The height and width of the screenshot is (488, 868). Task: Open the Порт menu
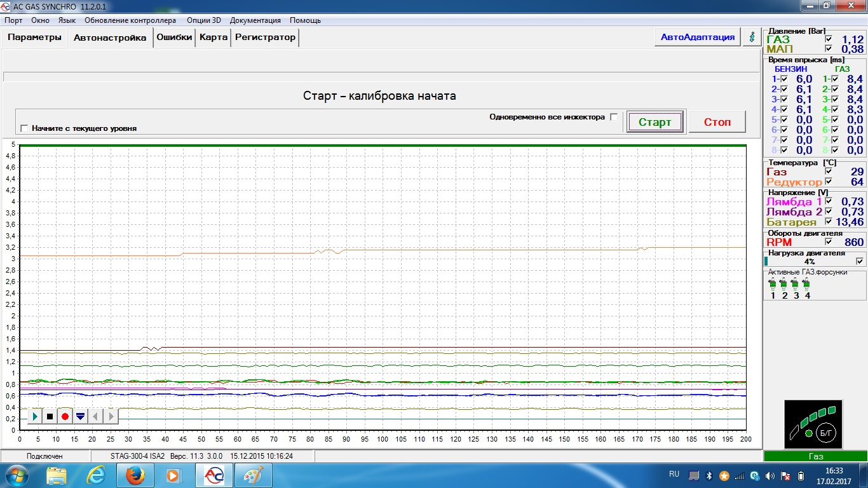[13, 20]
